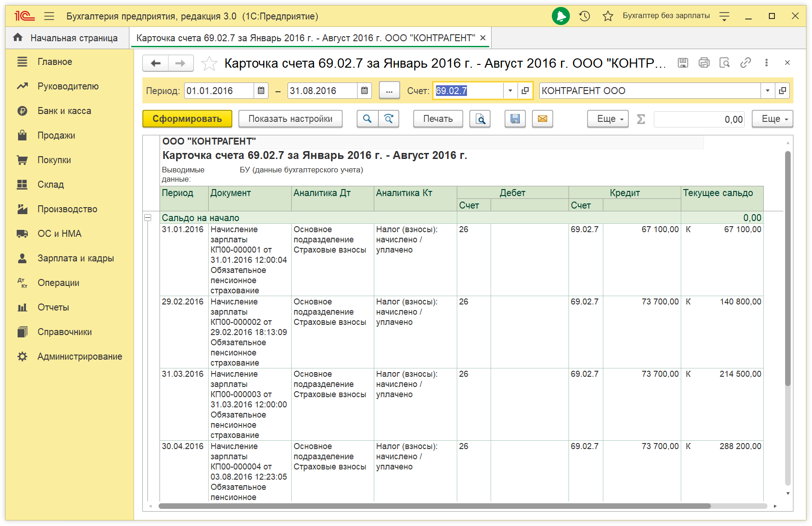Click the save diskette icon in header
The width and height of the screenshot is (812, 526).
pos(683,63)
